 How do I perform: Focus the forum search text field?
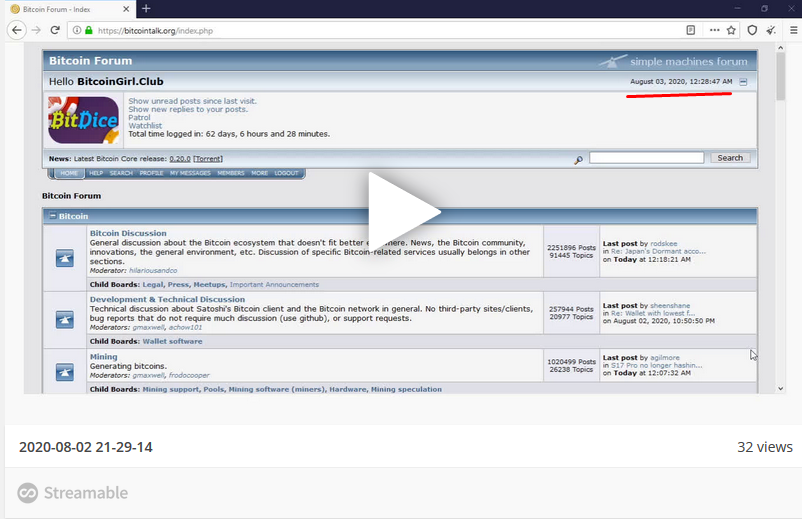(647, 158)
